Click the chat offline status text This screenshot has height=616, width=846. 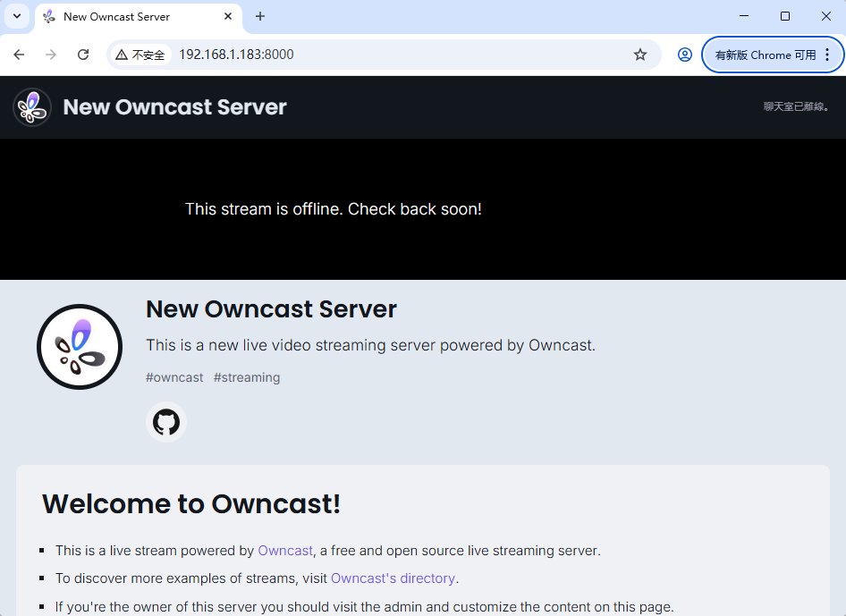coord(796,106)
